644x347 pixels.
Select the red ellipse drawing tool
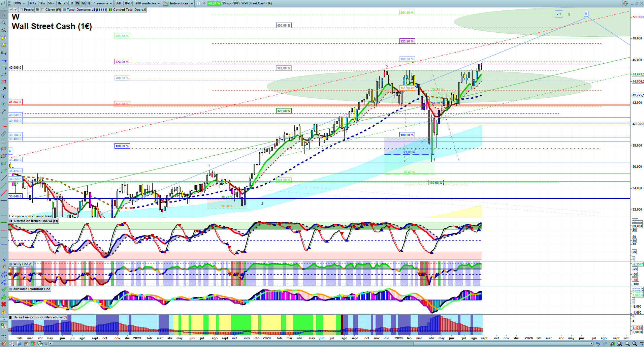click(x=4, y=149)
